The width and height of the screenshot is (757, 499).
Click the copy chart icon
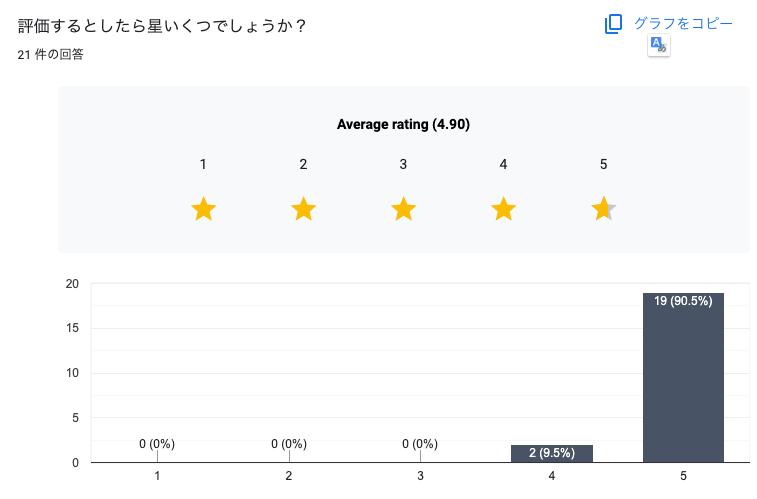613,24
